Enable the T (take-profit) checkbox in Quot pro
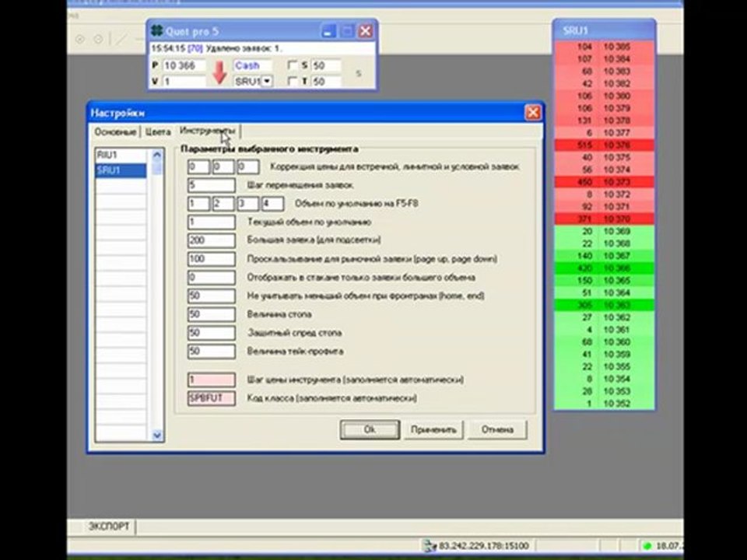747x560 pixels. [293, 81]
